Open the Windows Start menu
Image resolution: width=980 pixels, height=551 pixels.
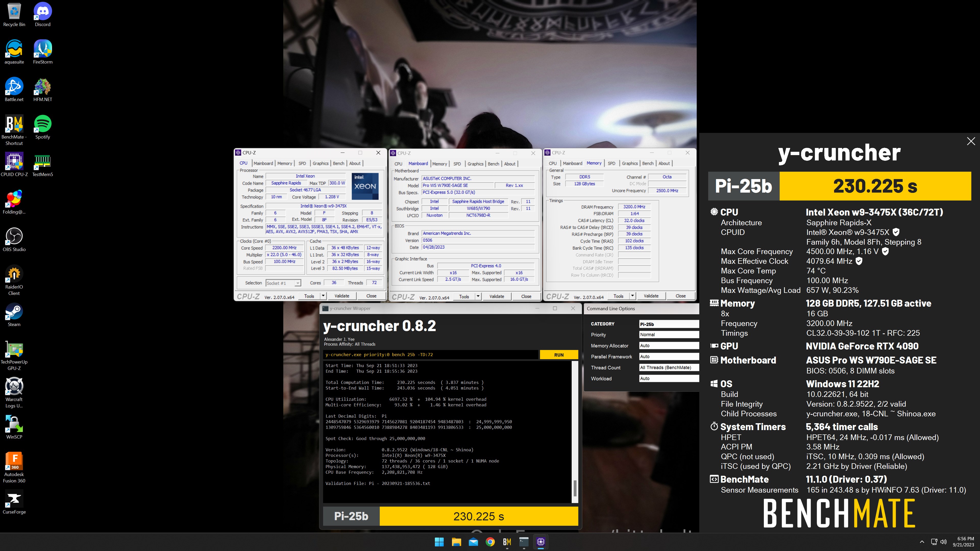pos(439,542)
